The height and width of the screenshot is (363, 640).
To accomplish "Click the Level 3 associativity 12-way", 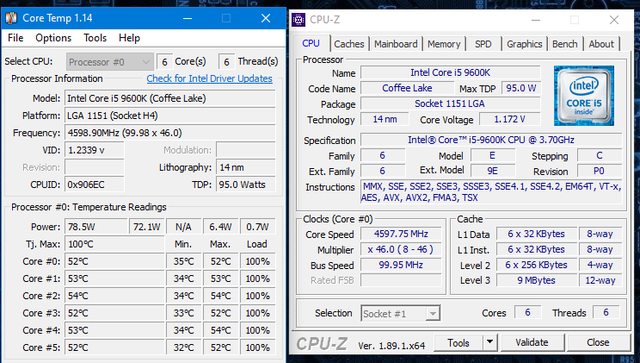I will pos(600,281).
